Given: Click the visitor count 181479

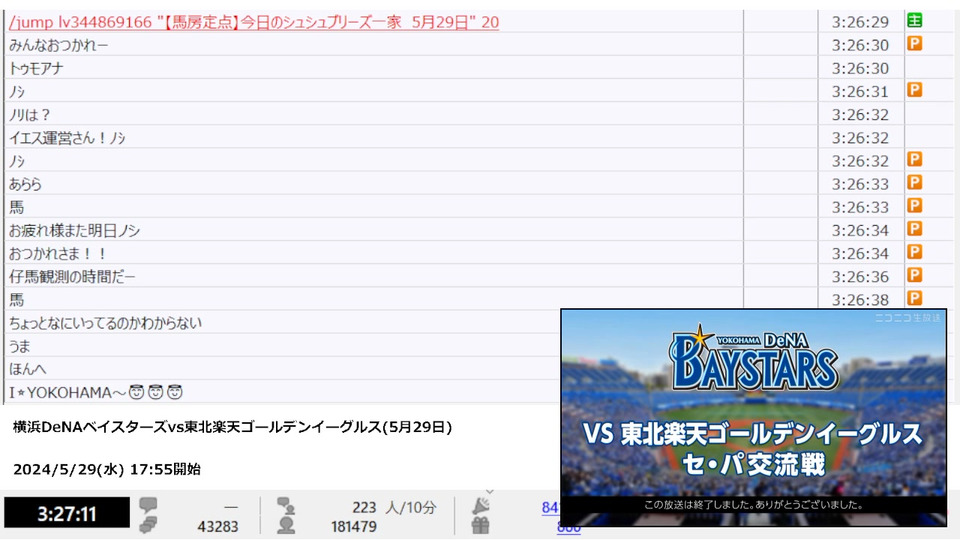Looking at the screenshot, I should pyautogui.click(x=354, y=527).
